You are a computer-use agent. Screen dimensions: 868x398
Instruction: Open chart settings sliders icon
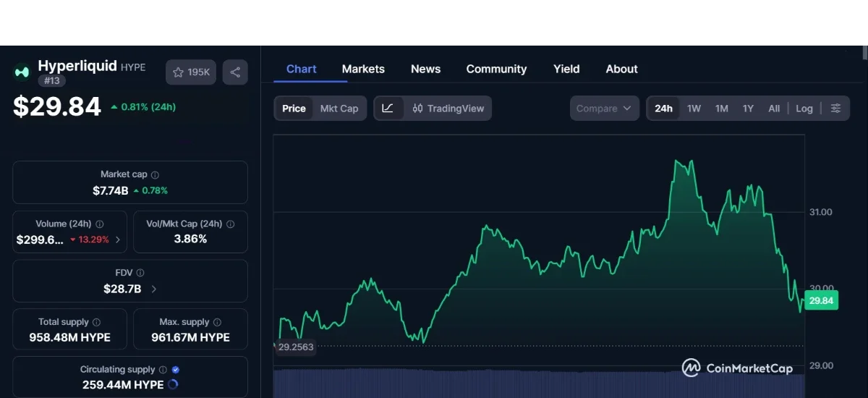835,109
